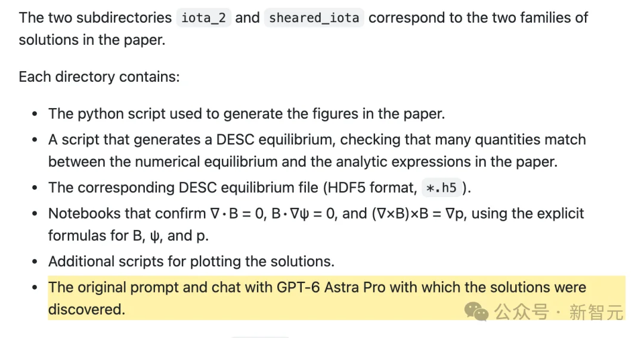Click the sheared_iota inline code label

(314, 18)
